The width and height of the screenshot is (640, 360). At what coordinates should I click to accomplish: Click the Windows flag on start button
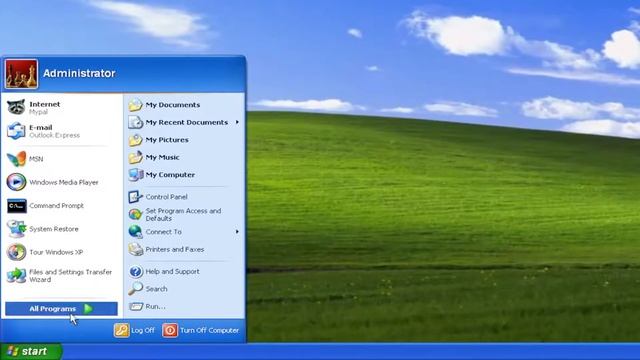tap(13, 351)
